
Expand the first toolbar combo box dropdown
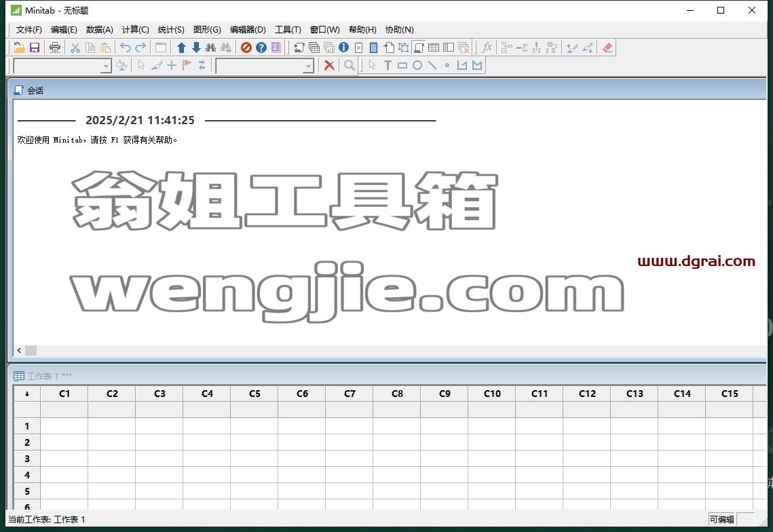pyautogui.click(x=106, y=66)
